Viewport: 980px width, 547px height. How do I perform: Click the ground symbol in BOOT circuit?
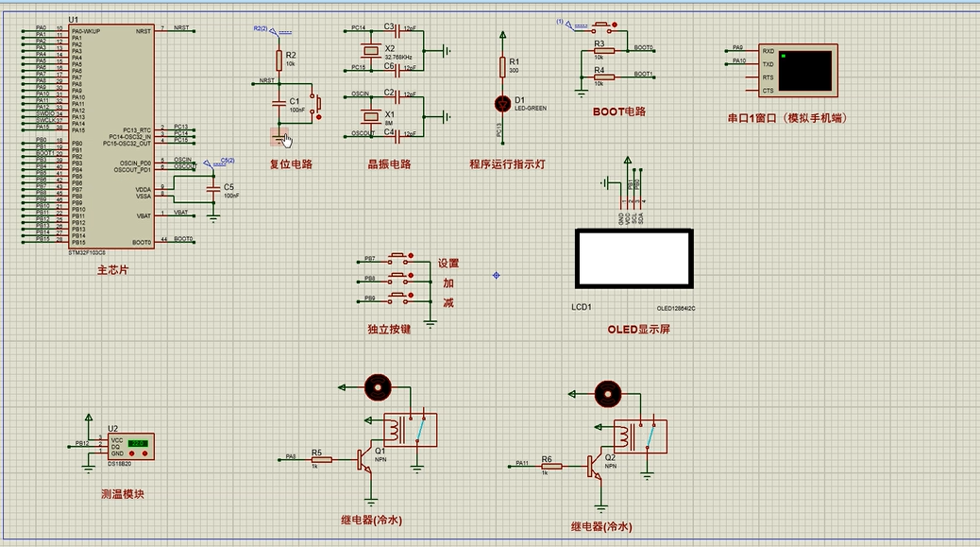point(582,94)
